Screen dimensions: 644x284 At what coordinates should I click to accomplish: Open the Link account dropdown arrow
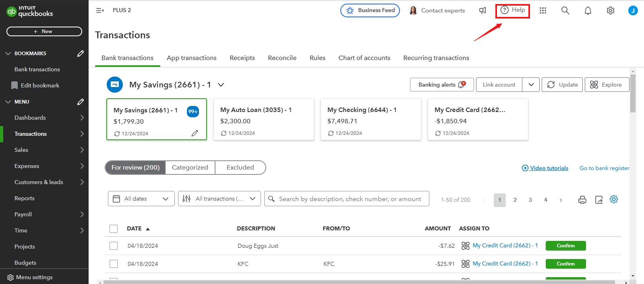point(531,85)
